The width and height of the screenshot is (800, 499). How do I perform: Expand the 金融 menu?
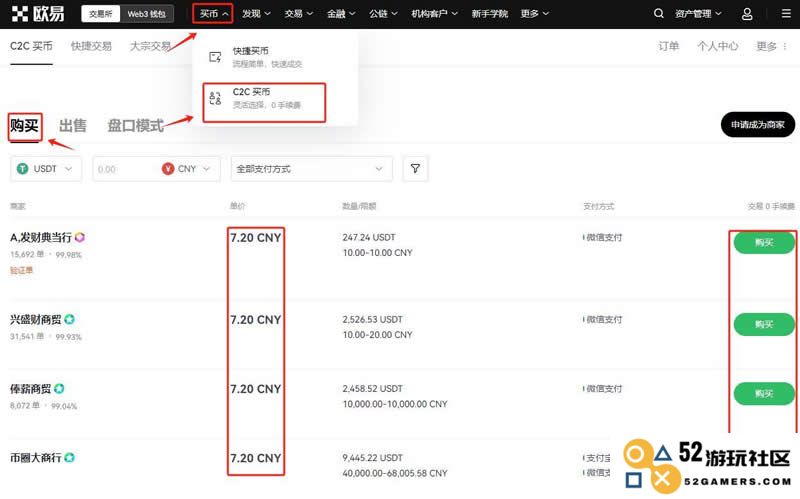(x=341, y=14)
